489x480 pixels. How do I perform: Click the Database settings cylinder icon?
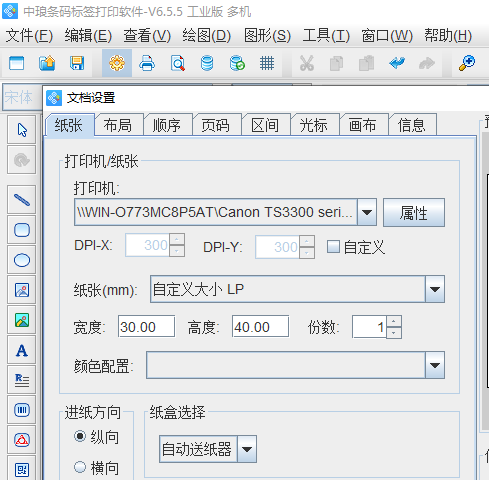click(207, 63)
